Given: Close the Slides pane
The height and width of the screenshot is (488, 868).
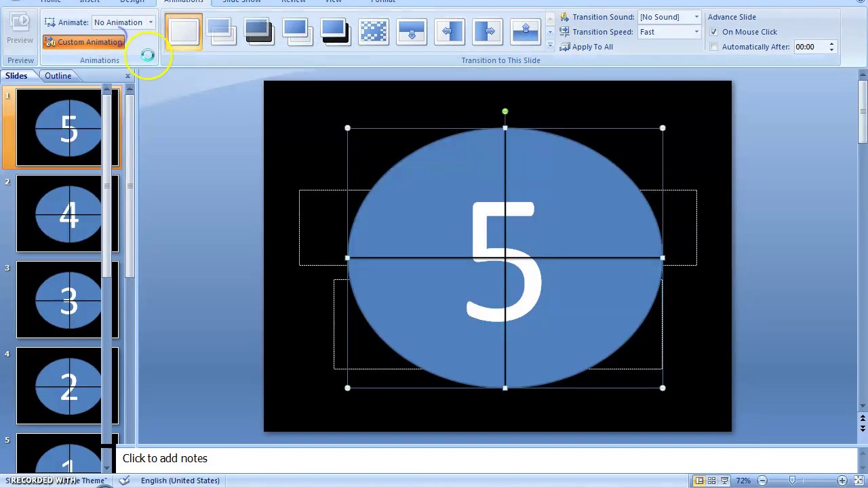Looking at the screenshot, I should tap(127, 76).
